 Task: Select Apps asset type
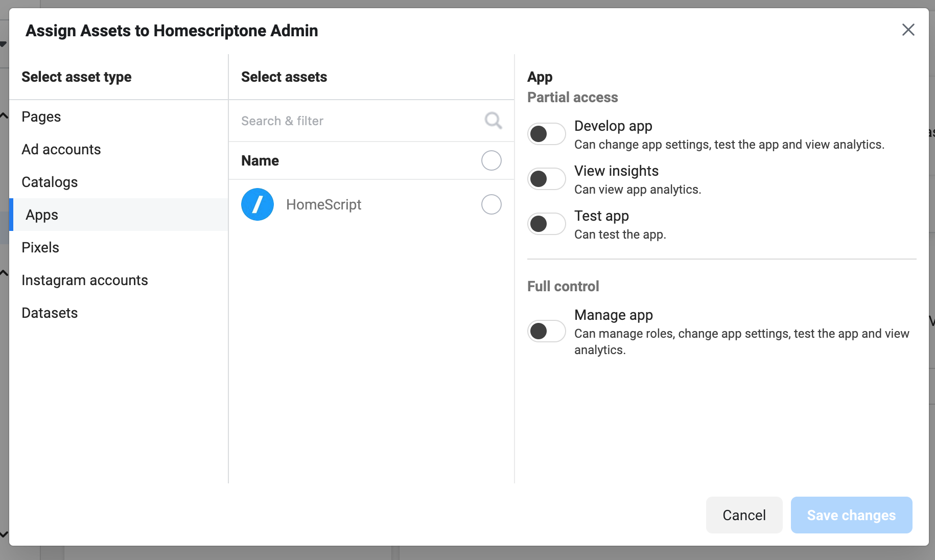point(119,215)
